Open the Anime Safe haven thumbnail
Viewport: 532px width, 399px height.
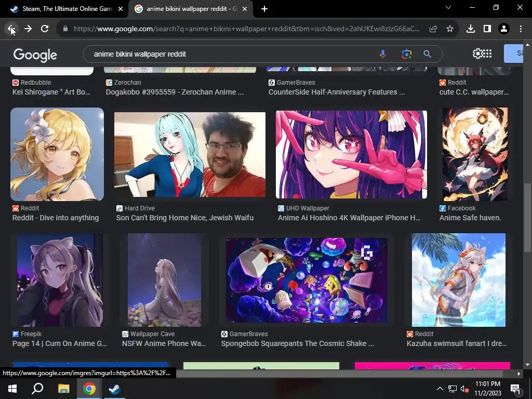point(475,154)
